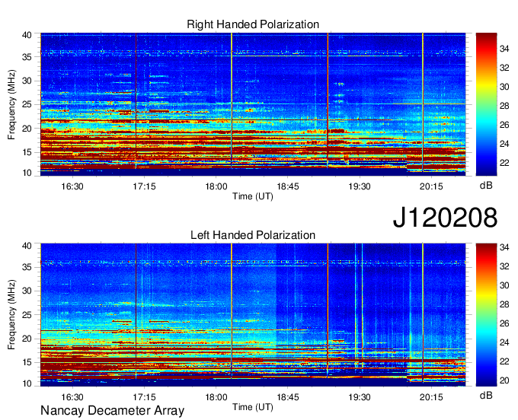Click the 15 MHz tick on the bottom plot
Screen dimensions: 518x420
pos(27,363)
